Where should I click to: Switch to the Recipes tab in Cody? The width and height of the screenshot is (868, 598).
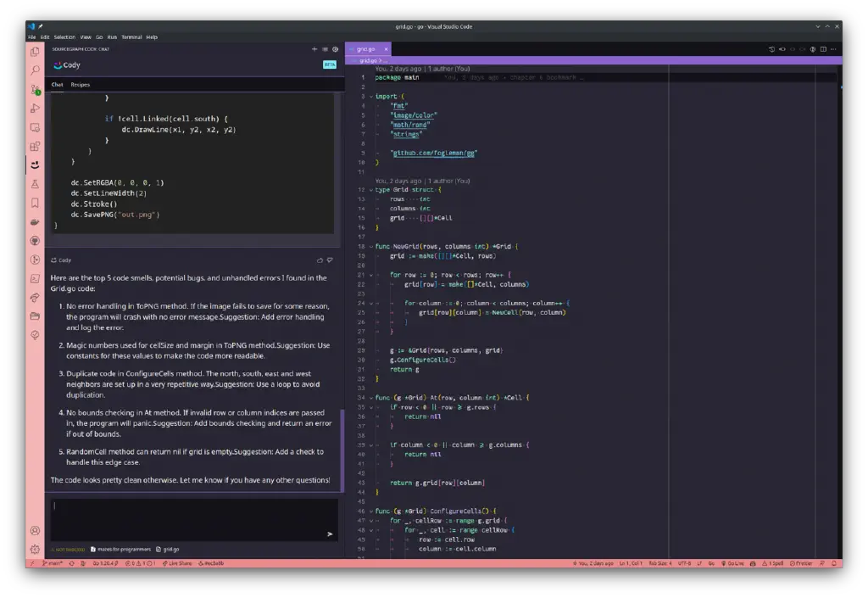tap(81, 85)
